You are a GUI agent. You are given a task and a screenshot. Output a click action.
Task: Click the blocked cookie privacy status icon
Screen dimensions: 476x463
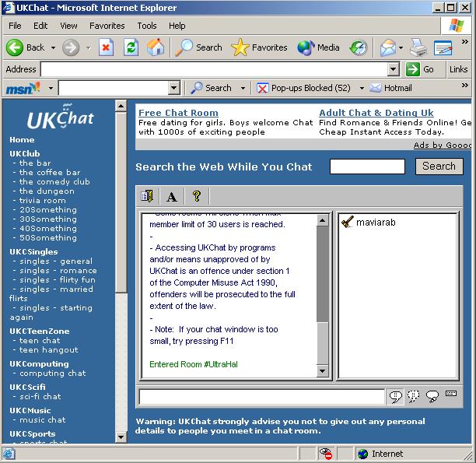pos(326,454)
